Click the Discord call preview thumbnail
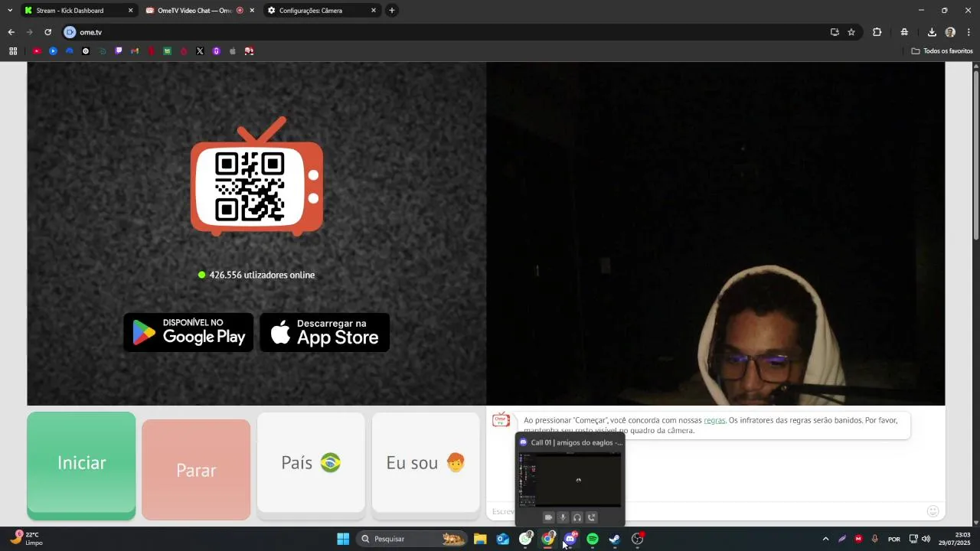 tap(570, 480)
